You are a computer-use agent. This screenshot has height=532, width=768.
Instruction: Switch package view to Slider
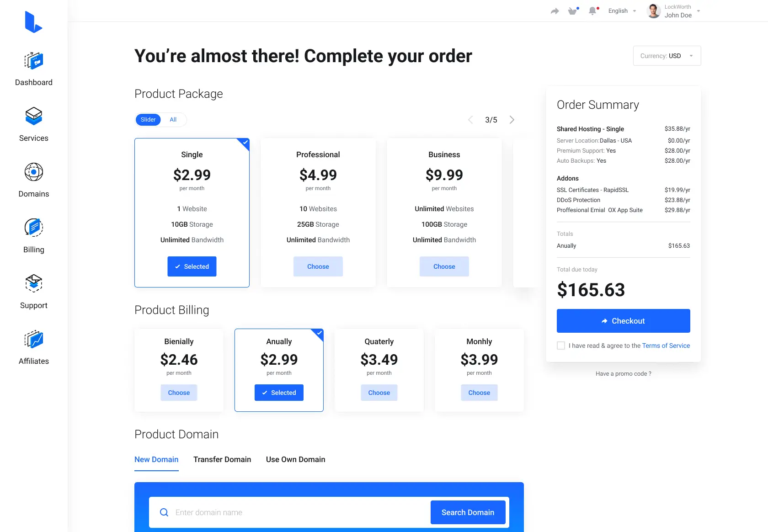click(x=148, y=120)
